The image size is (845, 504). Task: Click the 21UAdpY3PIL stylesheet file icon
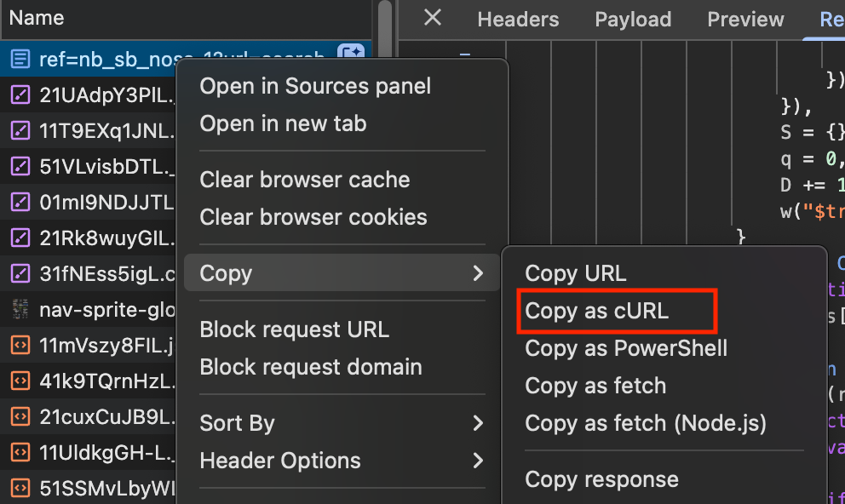pyautogui.click(x=19, y=95)
